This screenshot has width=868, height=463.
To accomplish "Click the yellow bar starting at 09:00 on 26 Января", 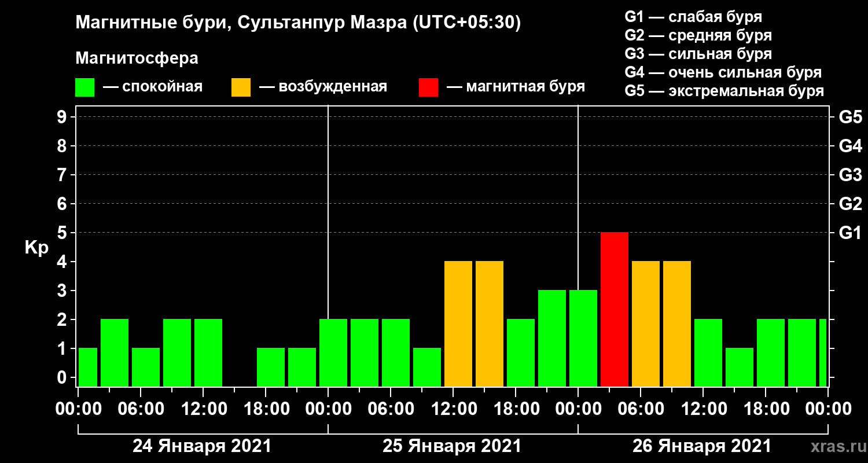I will [677, 324].
